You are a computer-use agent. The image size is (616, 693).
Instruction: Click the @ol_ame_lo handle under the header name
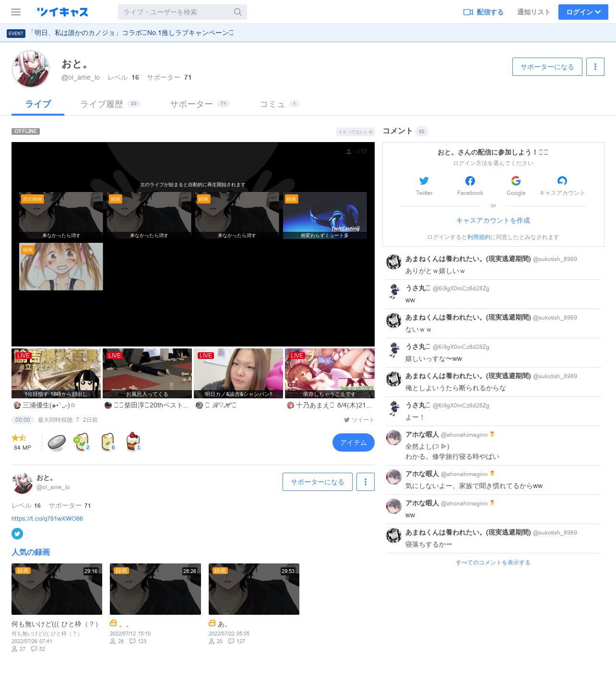click(81, 77)
